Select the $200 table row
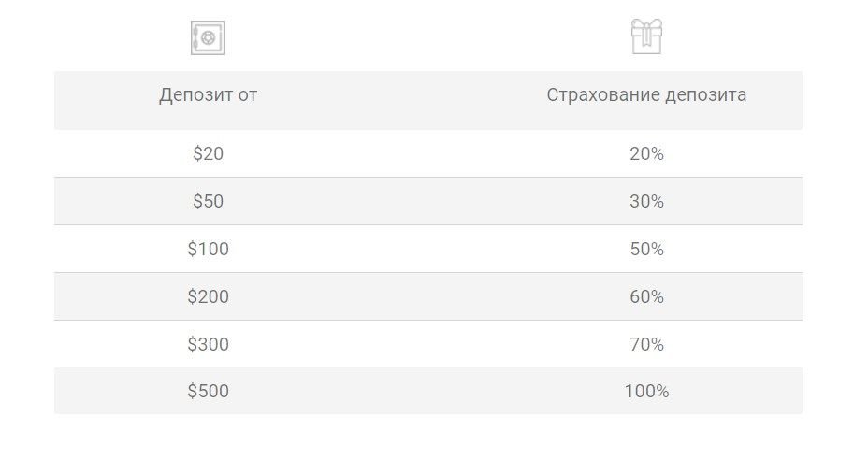This screenshot has width=868, height=460. point(427,296)
